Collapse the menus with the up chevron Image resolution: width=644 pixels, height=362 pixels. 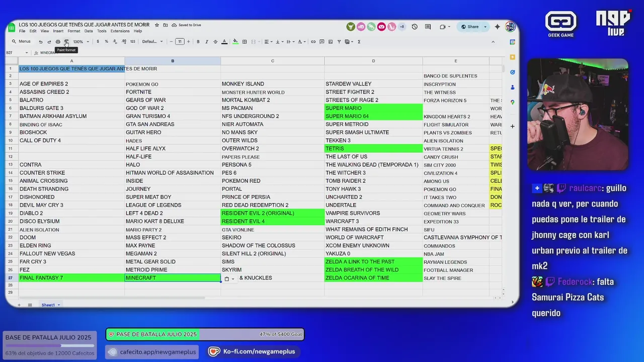coord(493,42)
